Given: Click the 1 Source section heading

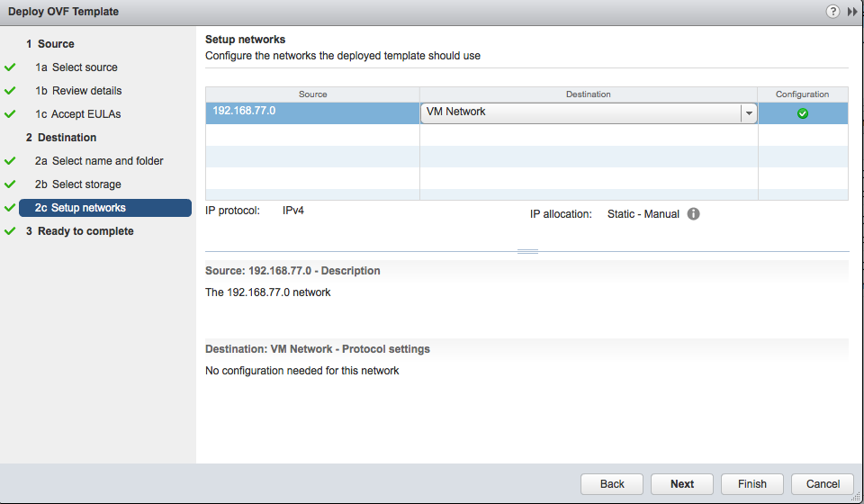Looking at the screenshot, I should coord(49,43).
